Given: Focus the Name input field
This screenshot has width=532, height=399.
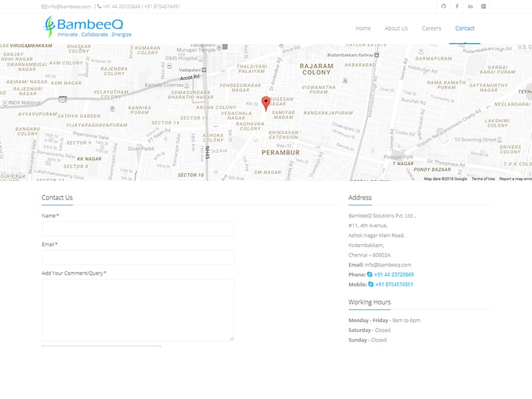Looking at the screenshot, I should (138, 229).
